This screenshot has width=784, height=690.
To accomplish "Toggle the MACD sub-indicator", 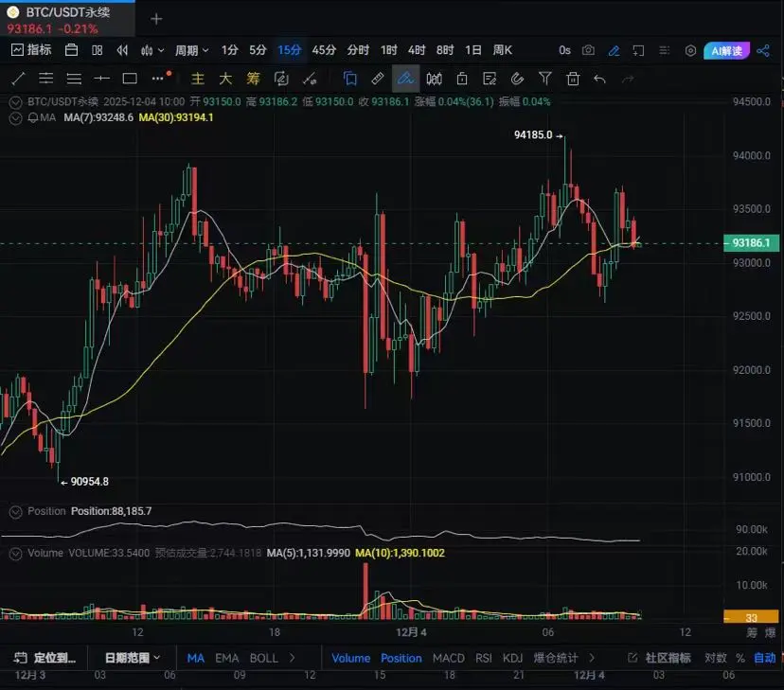I will pyautogui.click(x=449, y=658).
